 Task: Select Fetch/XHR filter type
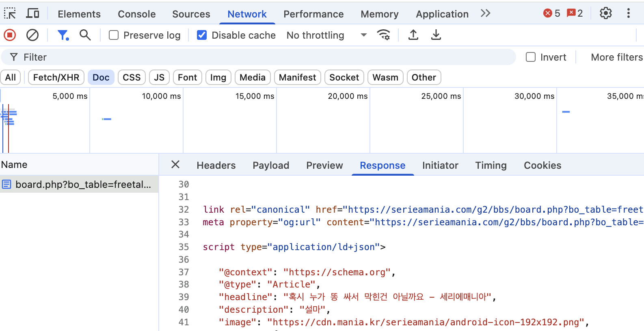56,77
